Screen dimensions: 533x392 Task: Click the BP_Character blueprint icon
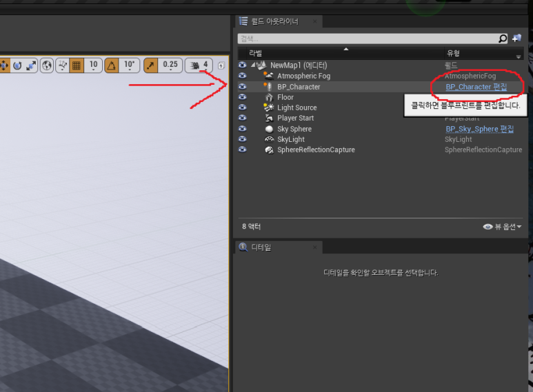click(268, 87)
